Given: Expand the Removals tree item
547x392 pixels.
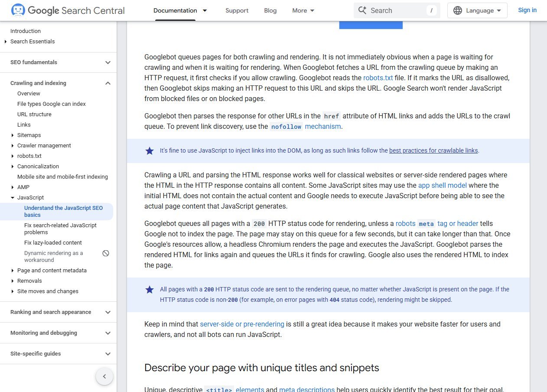Looking at the screenshot, I should [13, 281].
